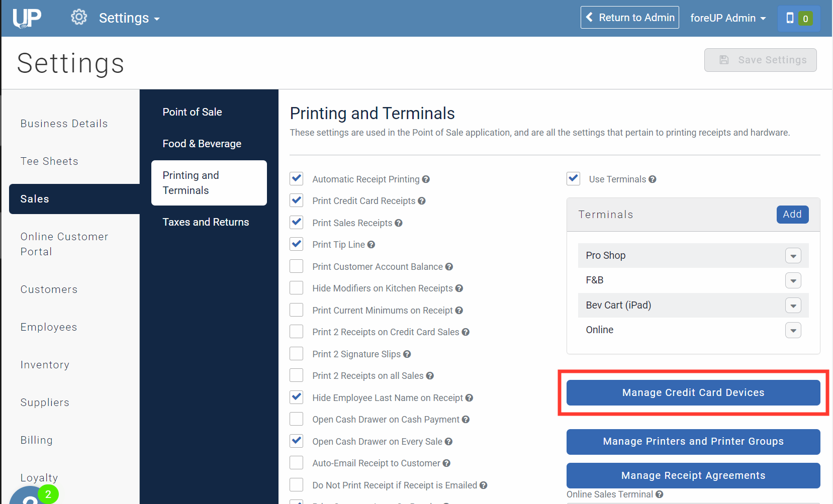Click help icon beside Automatic Receipt Printing
Screen dimensions: 833x504
426,179
